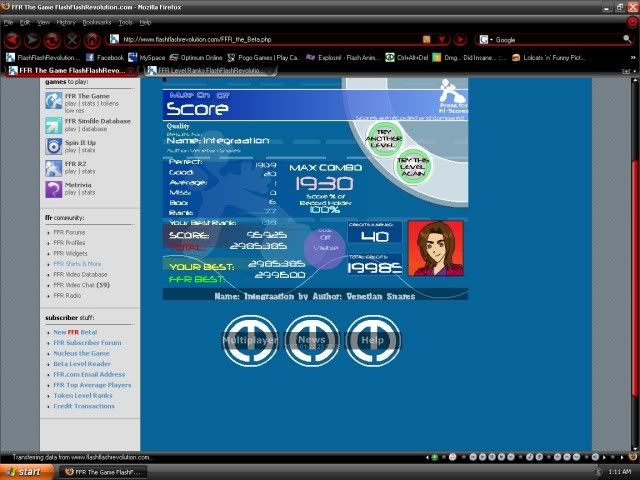This screenshot has width=640, height=480.
Task: Click the browser Reload button
Action: [x=52, y=40]
